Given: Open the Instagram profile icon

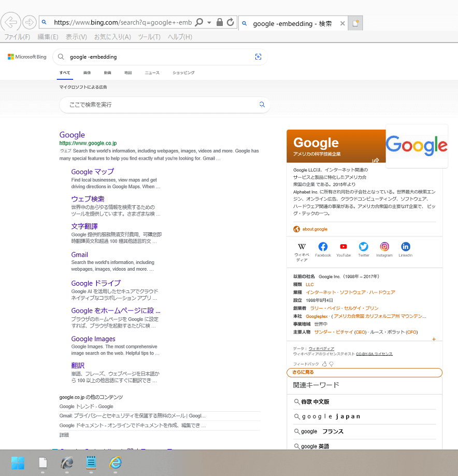Looking at the screenshot, I should click(384, 246).
